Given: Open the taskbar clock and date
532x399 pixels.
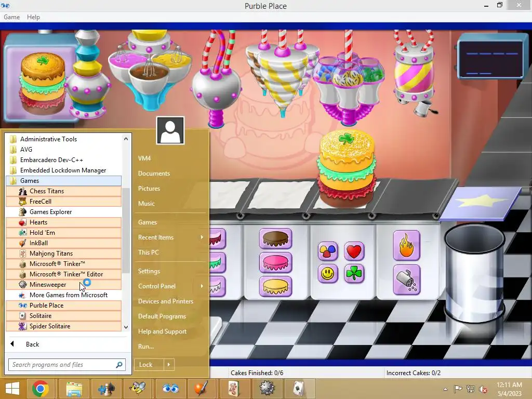Looking at the screenshot, I should click(x=509, y=389).
